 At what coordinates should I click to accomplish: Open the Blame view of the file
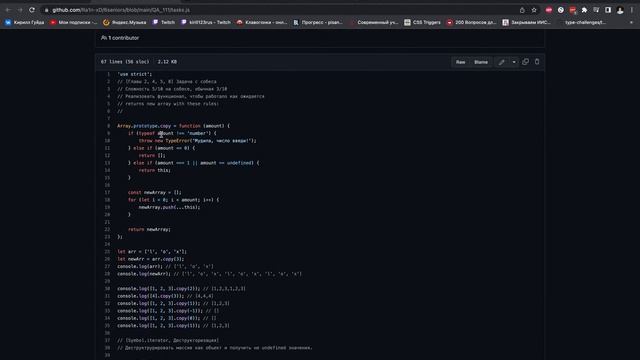click(x=481, y=62)
